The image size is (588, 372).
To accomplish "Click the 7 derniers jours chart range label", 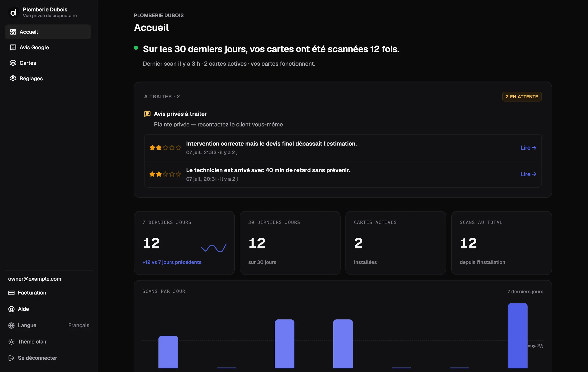I will pos(525,291).
